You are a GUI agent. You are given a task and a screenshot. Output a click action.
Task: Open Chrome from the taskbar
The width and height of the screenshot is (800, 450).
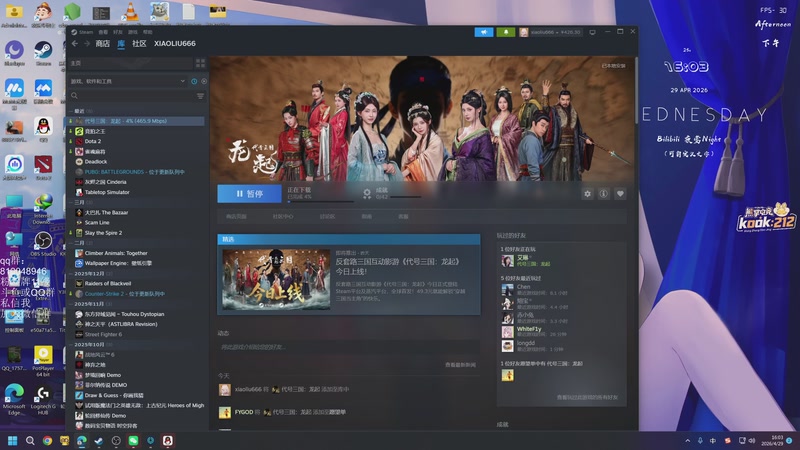[47, 440]
